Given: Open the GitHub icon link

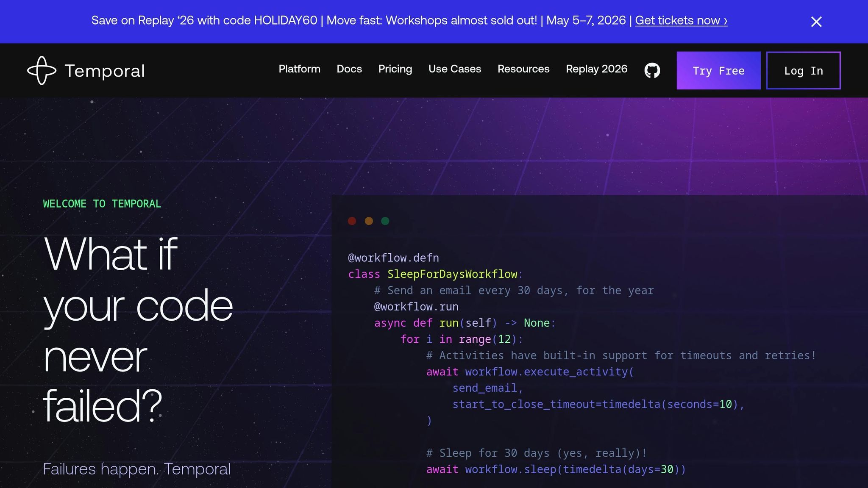Looking at the screenshot, I should 652,70.
